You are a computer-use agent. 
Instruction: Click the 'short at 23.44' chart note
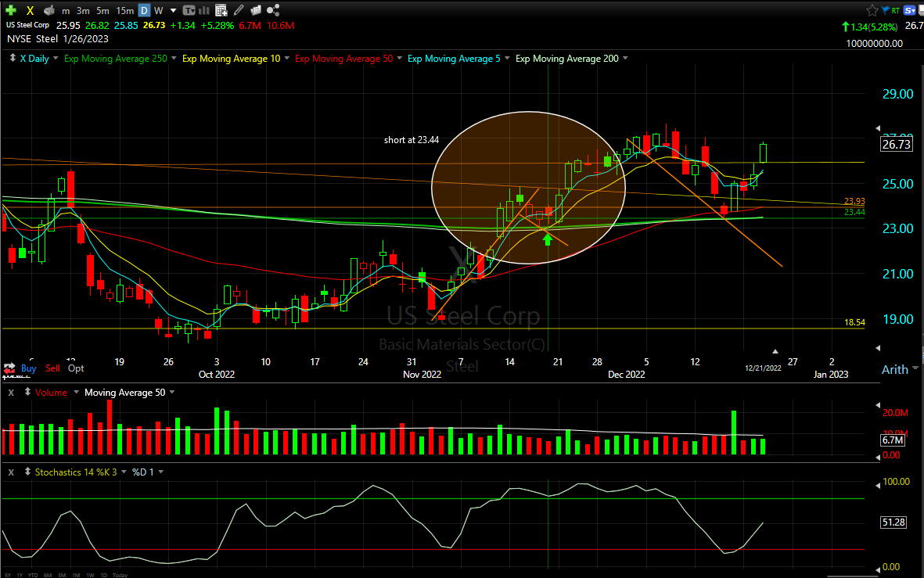pyautogui.click(x=412, y=140)
